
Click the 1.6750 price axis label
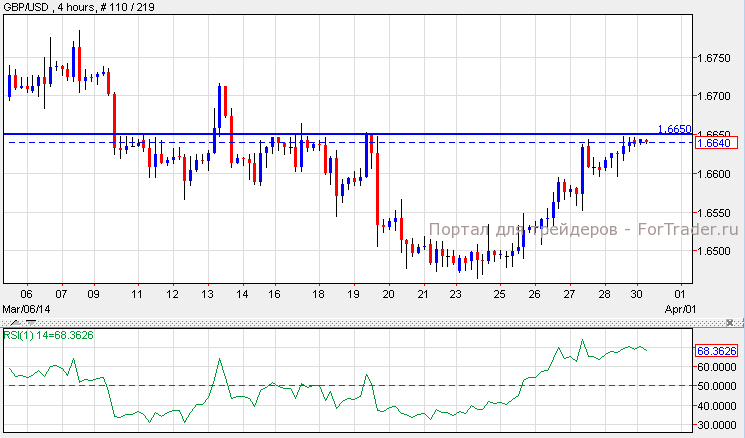[x=711, y=59]
